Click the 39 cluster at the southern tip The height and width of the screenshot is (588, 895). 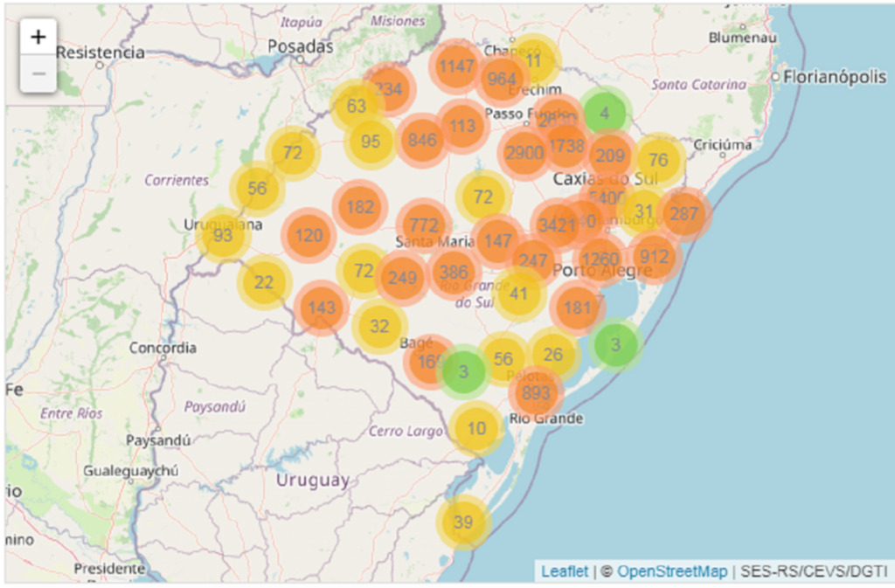(461, 522)
